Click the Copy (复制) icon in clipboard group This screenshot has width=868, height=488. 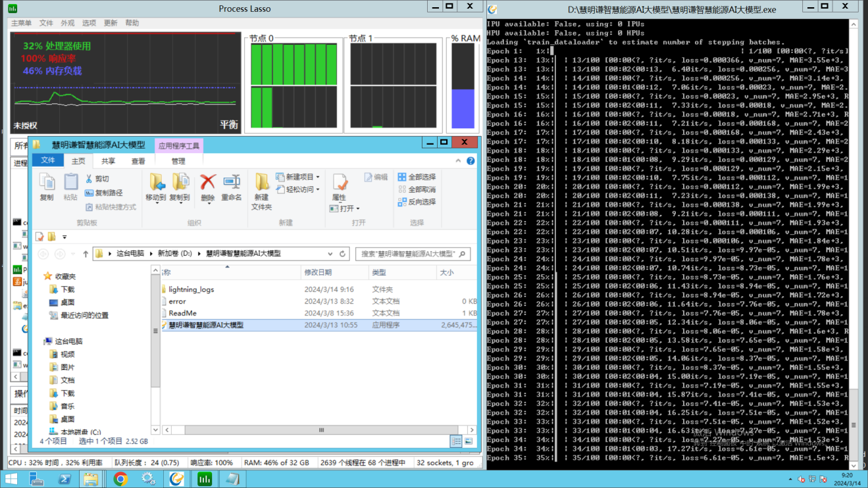[47, 183]
